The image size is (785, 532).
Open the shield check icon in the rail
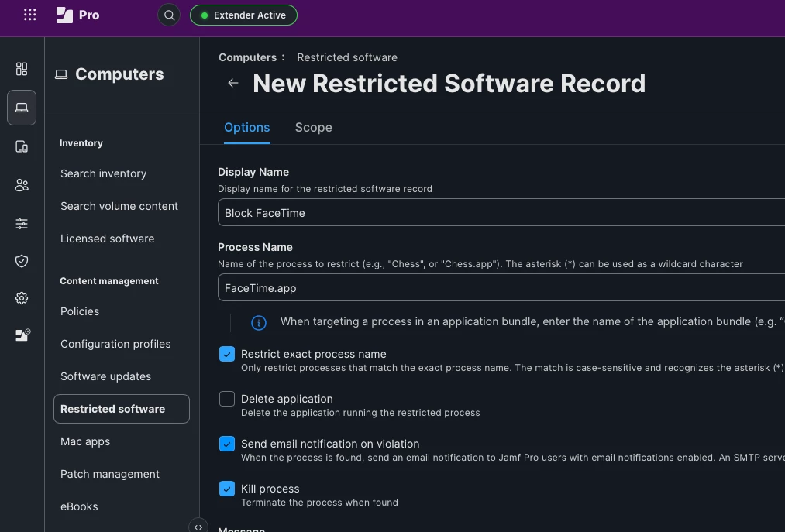tap(22, 261)
